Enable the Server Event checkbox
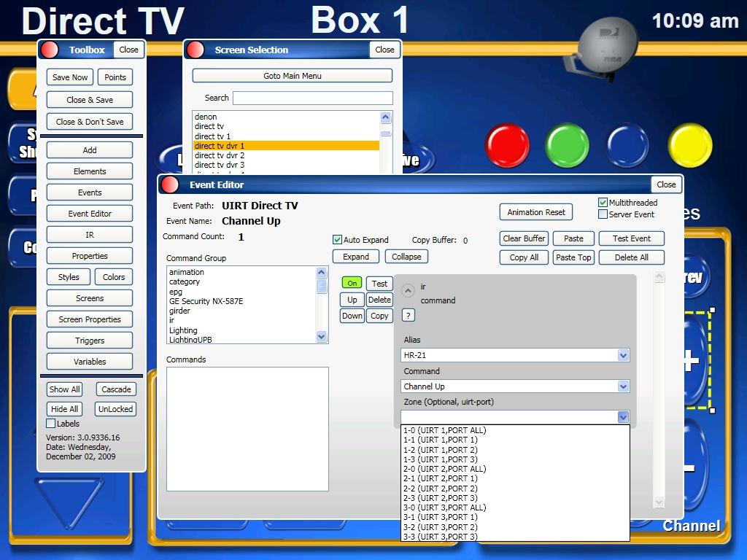Screen dimensions: 747x560 pos(603,214)
